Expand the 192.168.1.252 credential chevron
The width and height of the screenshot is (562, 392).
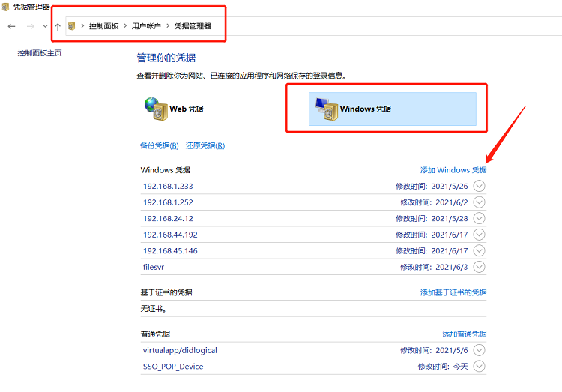(480, 202)
